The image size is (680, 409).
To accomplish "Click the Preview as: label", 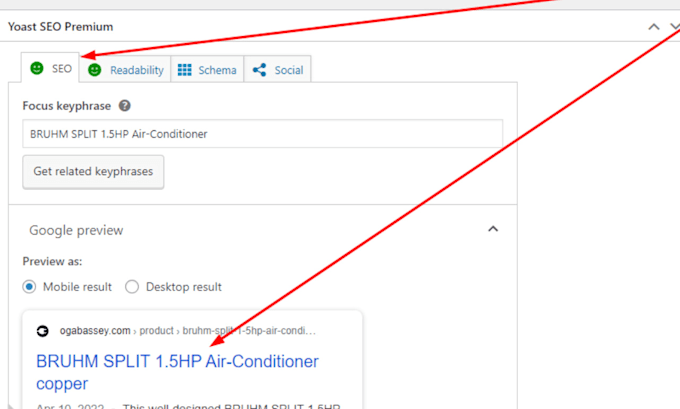I will (x=52, y=262).
